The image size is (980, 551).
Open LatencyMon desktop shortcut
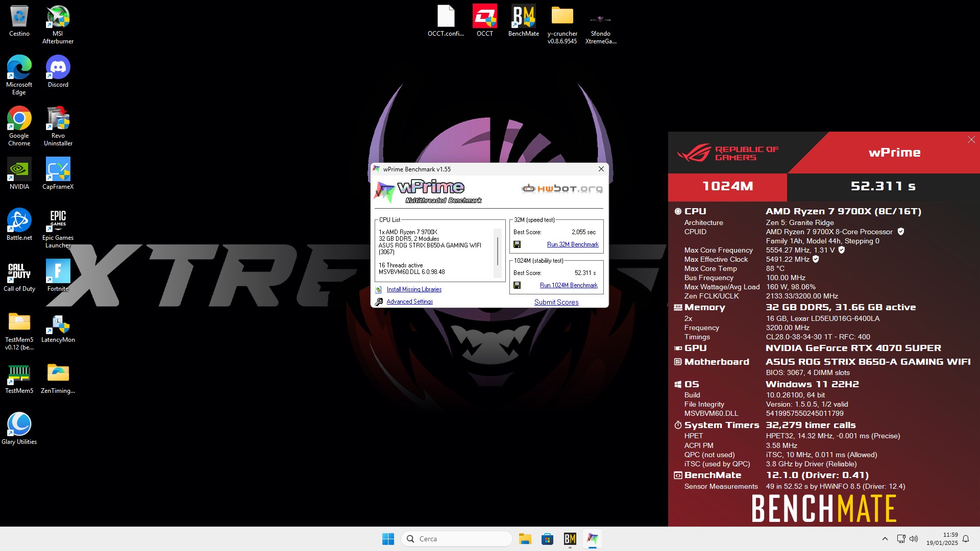coord(58,327)
